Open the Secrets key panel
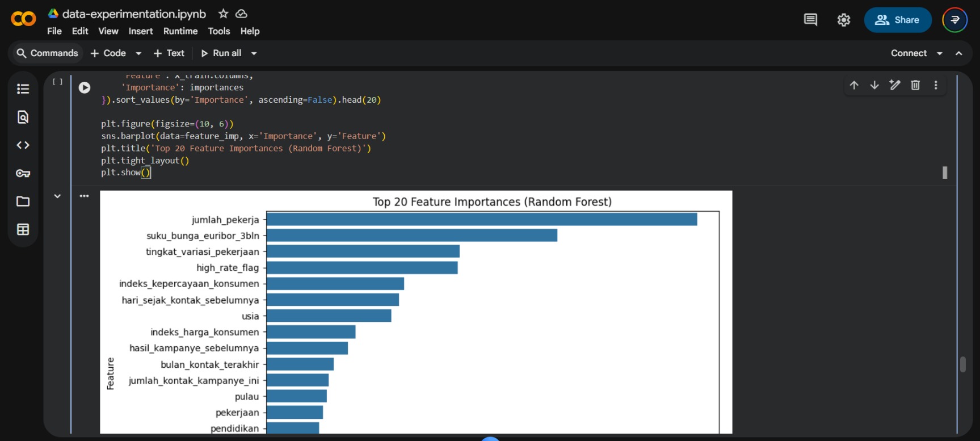The height and width of the screenshot is (441, 980). coord(23,173)
